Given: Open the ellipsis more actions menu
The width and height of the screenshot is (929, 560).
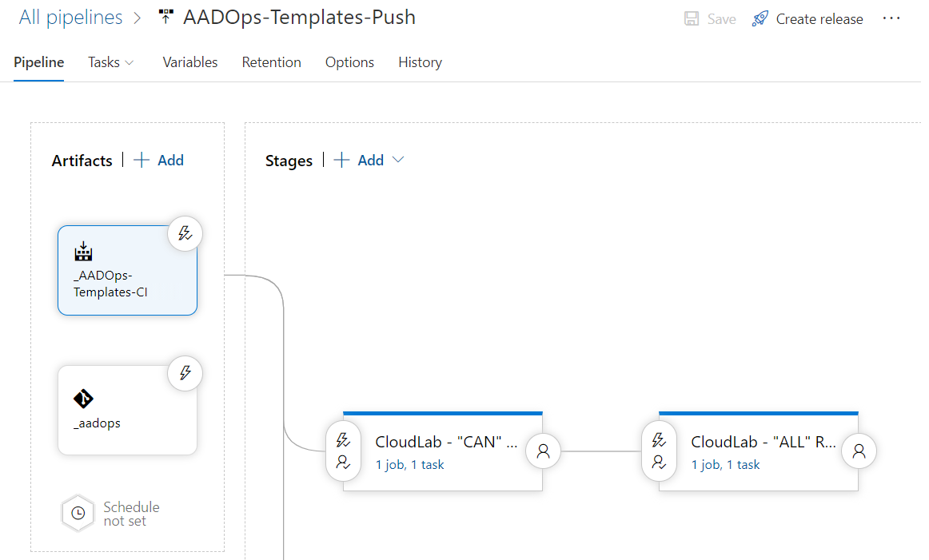Looking at the screenshot, I should (x=891, y=18).
